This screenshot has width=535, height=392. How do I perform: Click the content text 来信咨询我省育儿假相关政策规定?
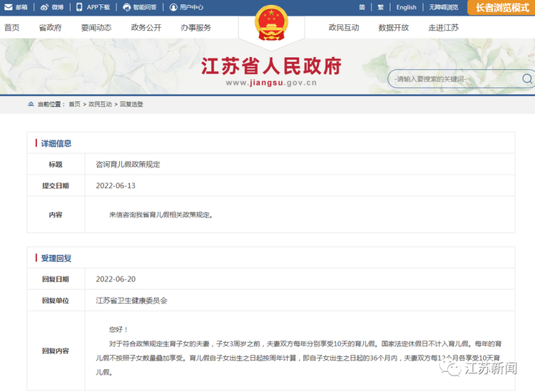160,215
